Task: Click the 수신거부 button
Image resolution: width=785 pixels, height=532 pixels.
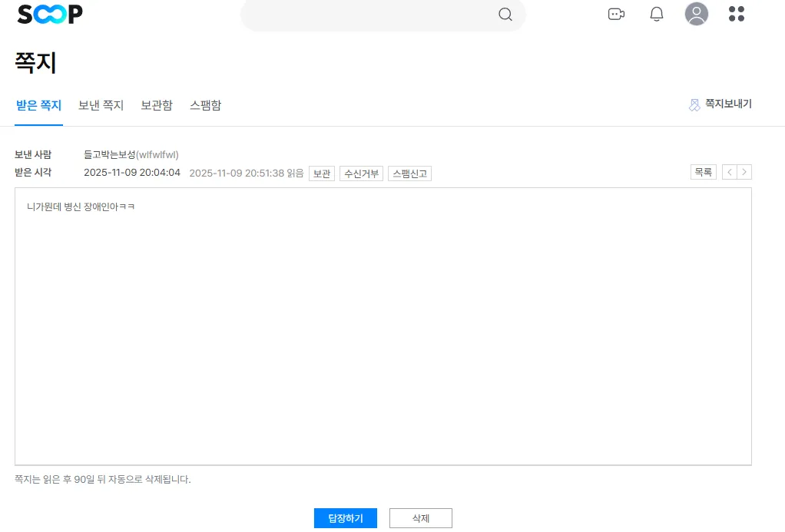Action: [361, 173]
